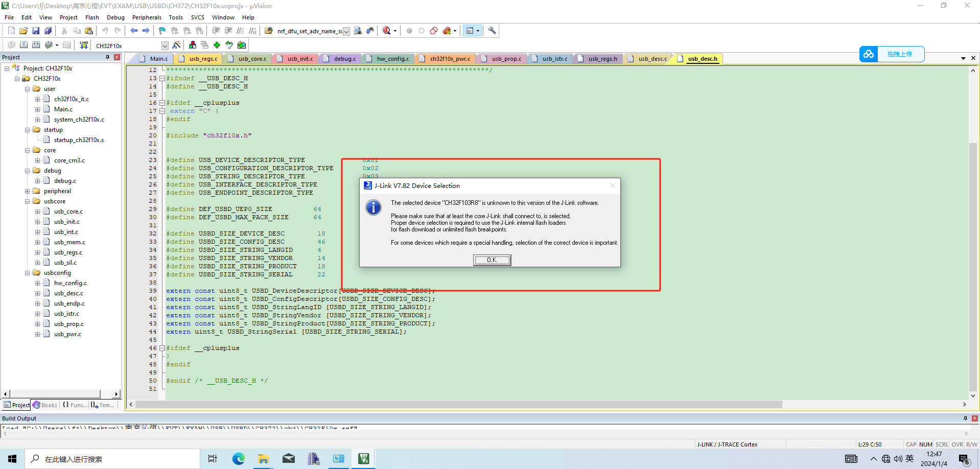
Task: Click the Configuration wrench icon
Action: [492, 31]
